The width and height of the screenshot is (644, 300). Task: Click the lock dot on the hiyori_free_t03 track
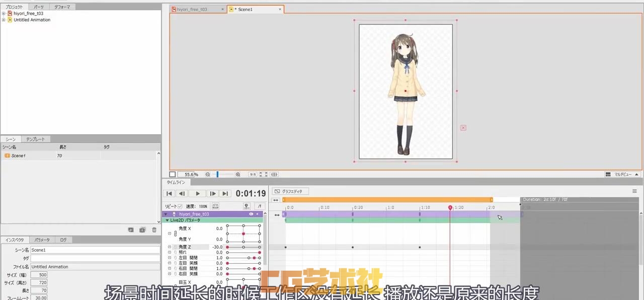257,214
